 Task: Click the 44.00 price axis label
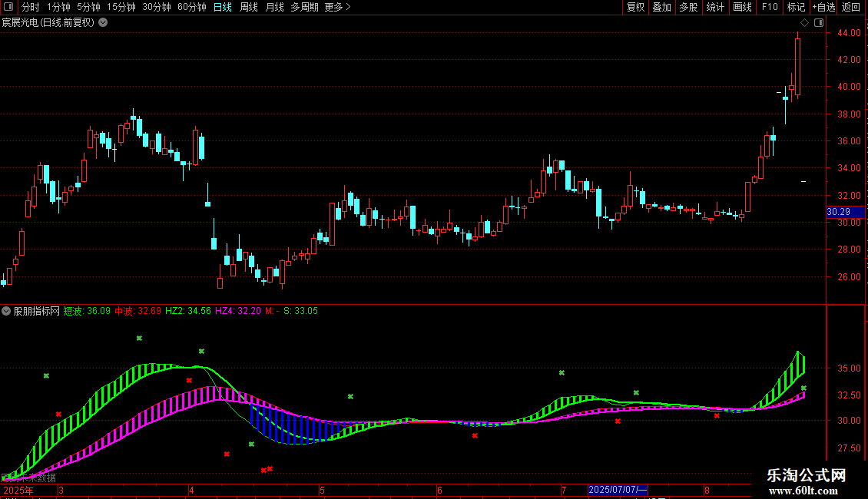coord(849,33)
